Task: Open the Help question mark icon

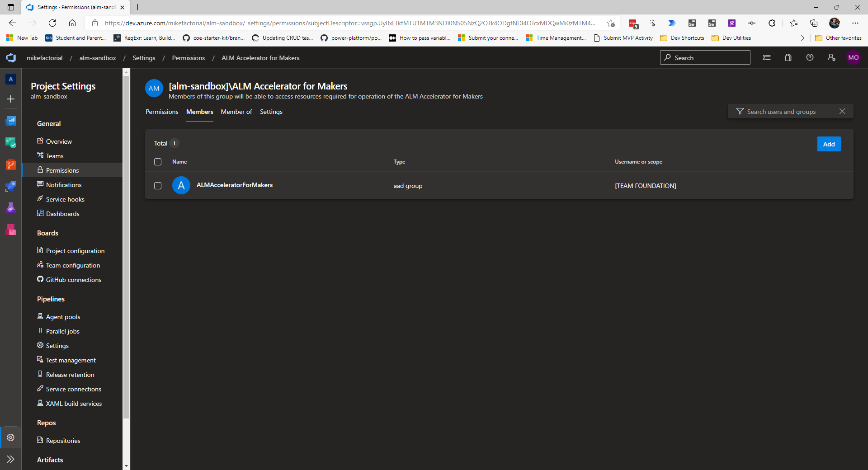Action: click(810, 58)
